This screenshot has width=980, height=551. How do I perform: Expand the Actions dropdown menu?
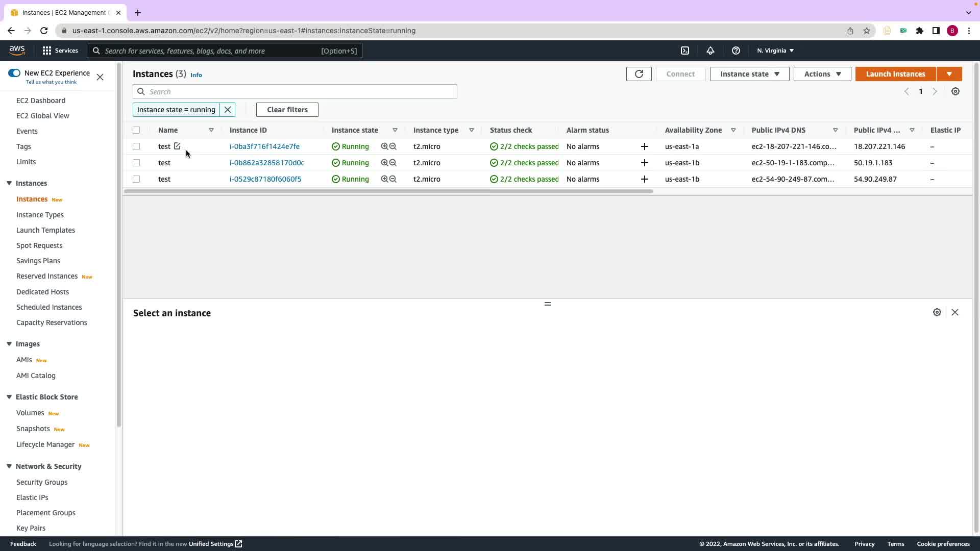coord(822,74)
